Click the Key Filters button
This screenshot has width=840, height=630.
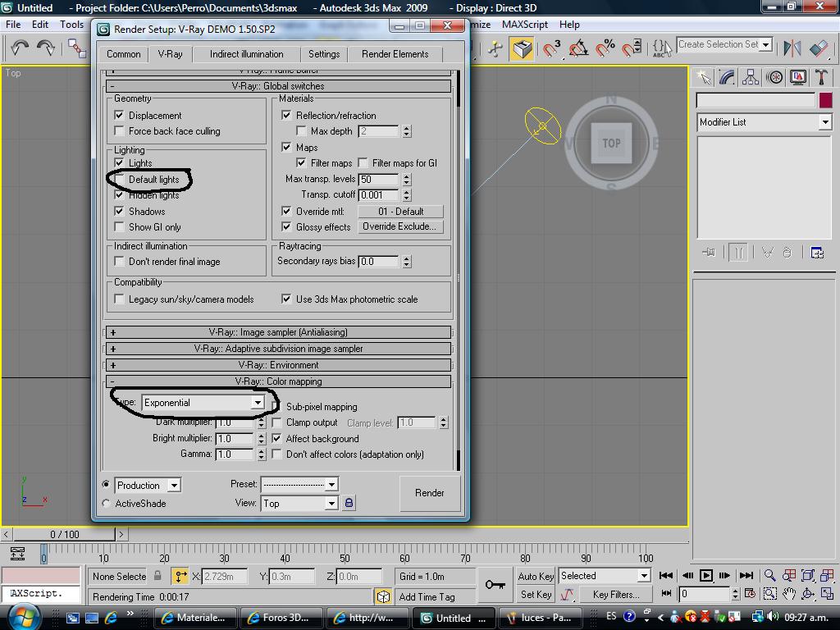coord(615,594)
